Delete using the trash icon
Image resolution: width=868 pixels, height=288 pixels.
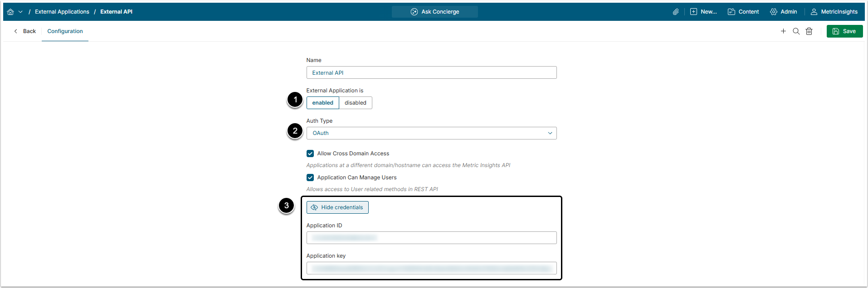coord(809,31)
